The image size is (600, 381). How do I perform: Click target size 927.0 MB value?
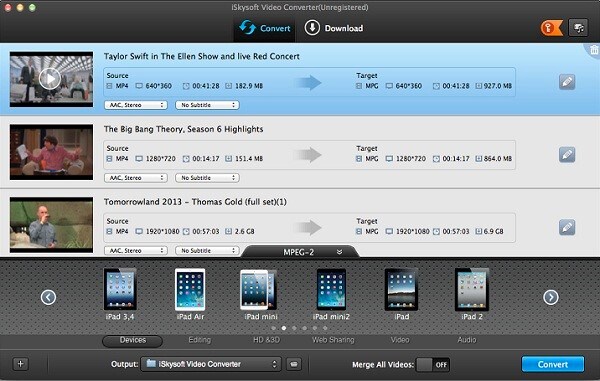point(498,86)
